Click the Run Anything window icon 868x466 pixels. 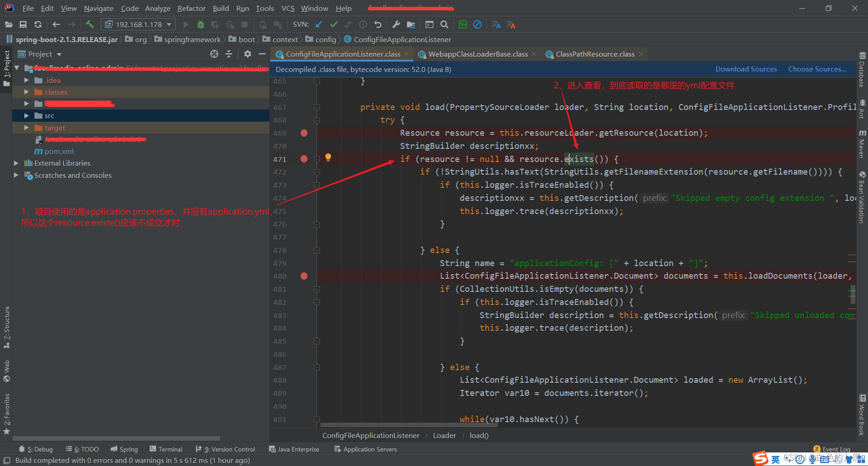pyautogui.click(x=429, y=24)
